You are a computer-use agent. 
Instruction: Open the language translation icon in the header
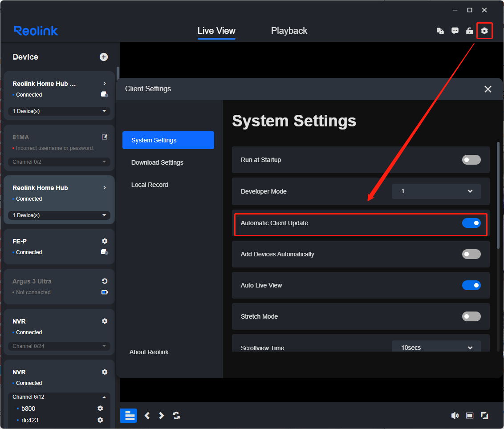(x=440, y=31)
